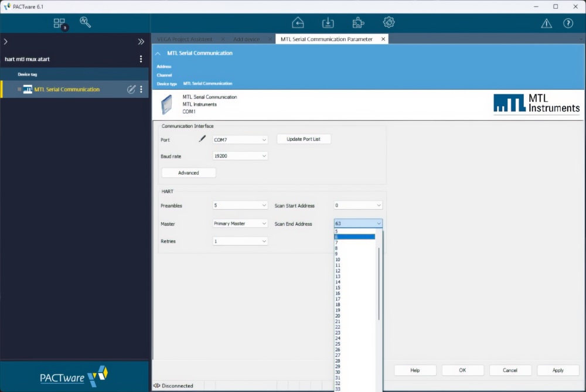Open the diagnostics search icon
The width and height of the screenshot is (586, 392).
click(x=85, y=22)
